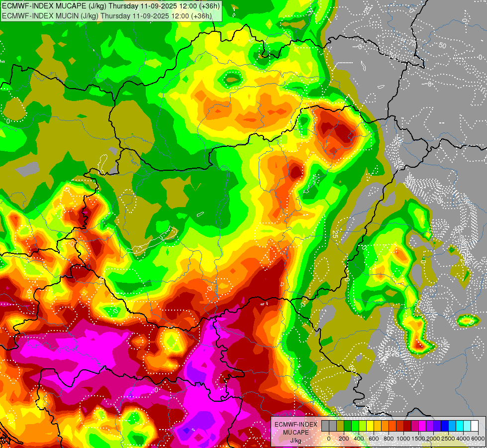Click the red-orange swatch right of the 800 tick
This screenshot has width=487, height=448.
click(x=392, y=426)
